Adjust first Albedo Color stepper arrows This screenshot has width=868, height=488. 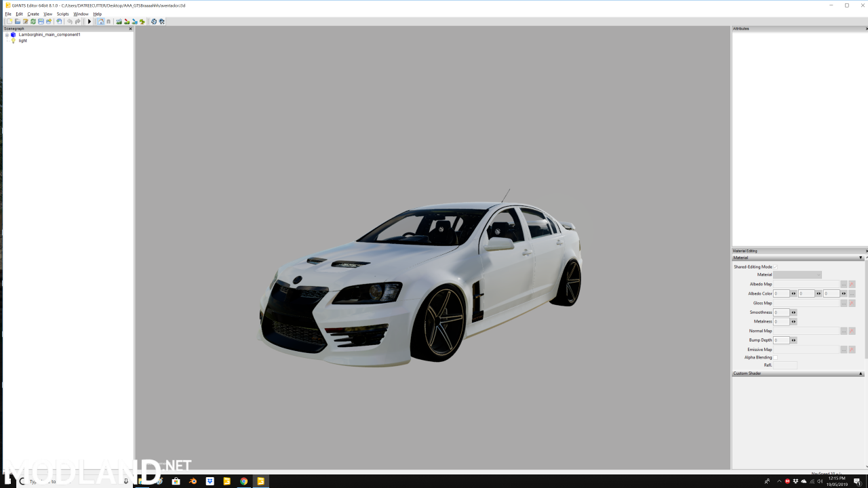coord(793,293)
